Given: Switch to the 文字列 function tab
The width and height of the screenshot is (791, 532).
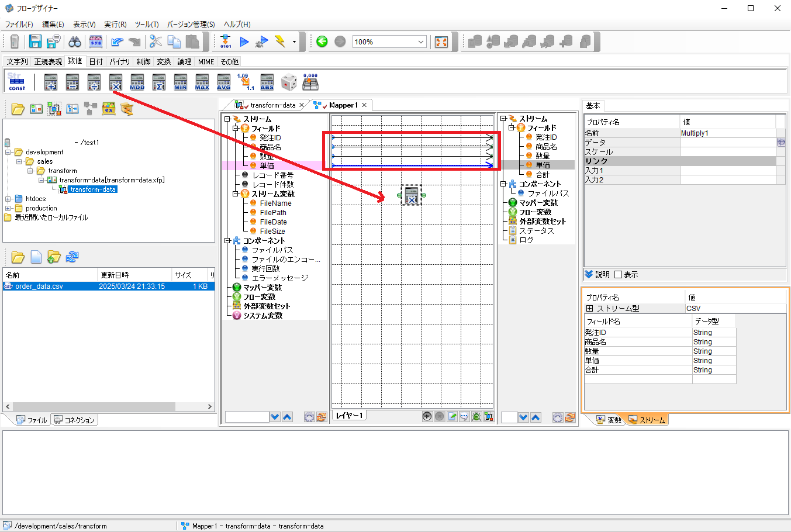Looking at the screenshot, I should coord(17,61).
